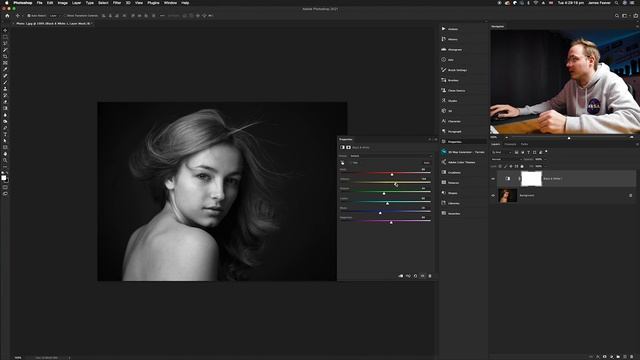Open the Filter menu
Image resolution: width=640 pixels, height=360 pixels.
click(117, 2)
